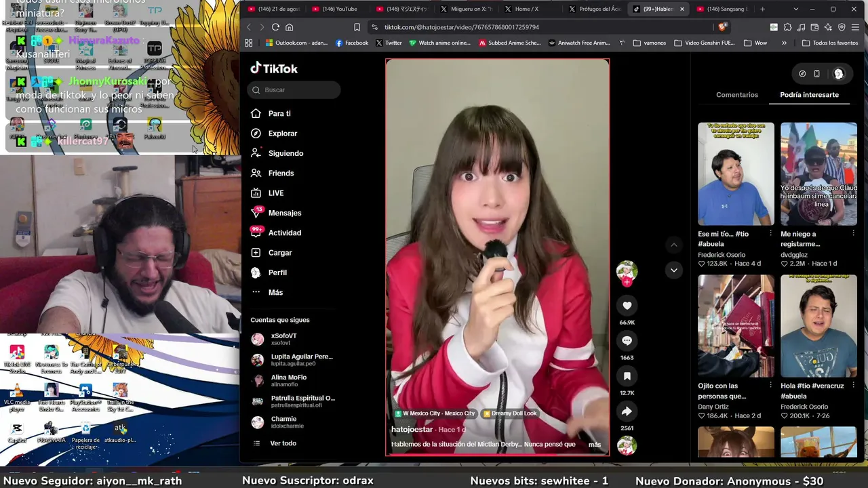
Task: Go to the Siguiendo feed
Action: pyautogui.click(x=277, y=153)
